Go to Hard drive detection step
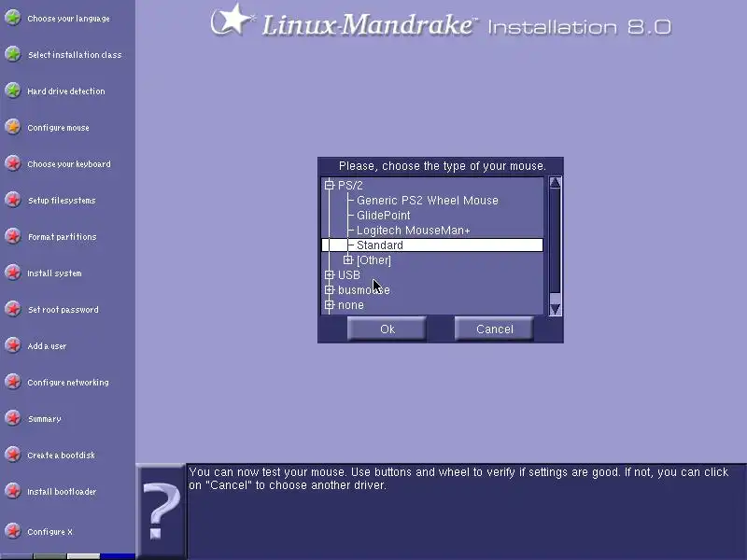This screenshot has width=747, height=560. pyautogui.click(x=66, y=91)
